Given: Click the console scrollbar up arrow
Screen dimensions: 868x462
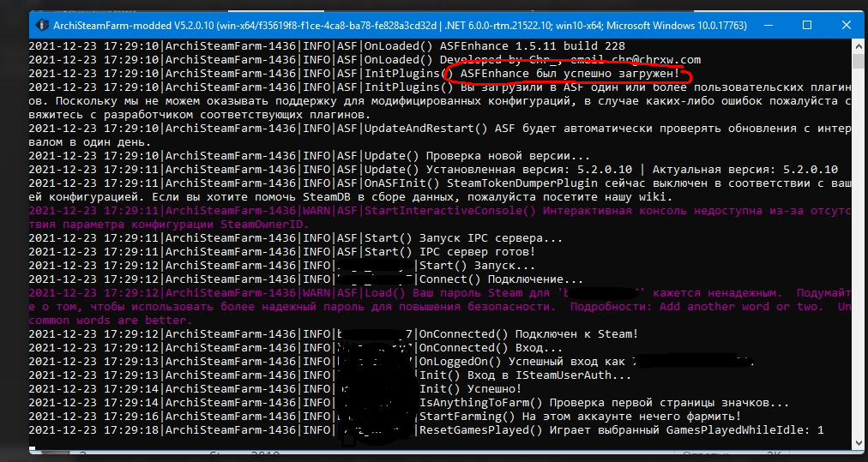Looking at the screenshot, I should pos(859,45).
